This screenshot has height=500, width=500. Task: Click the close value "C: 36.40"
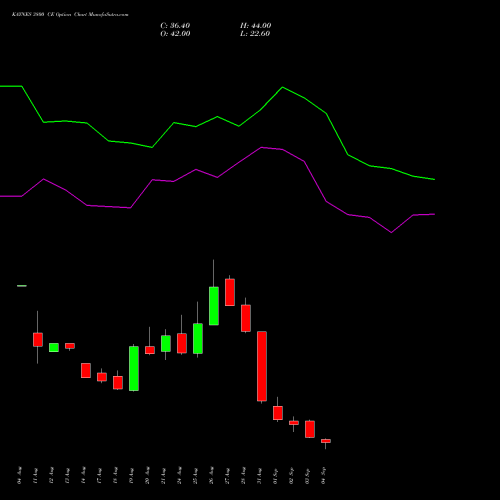pos(175,26)
